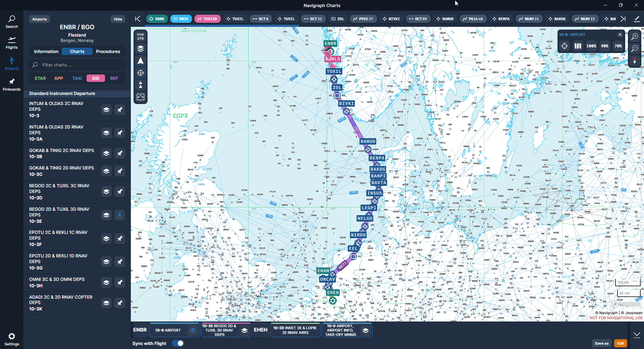Click the HIGH IFR map type button
Screen dimensions: 644x349
click(141, 37)
